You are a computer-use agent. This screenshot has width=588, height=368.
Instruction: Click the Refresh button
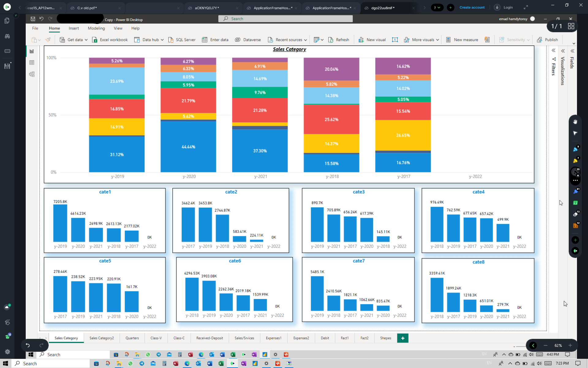coord(338,40)
